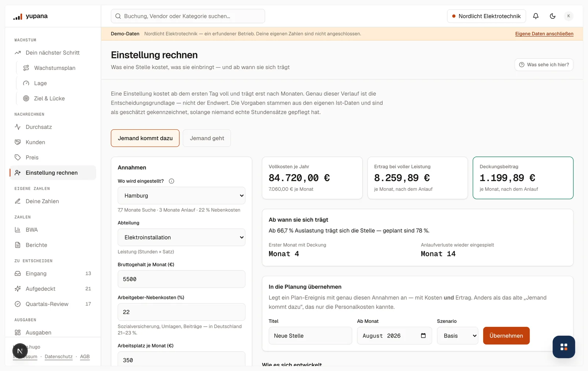
Task: Click Bruttogehalt field showing 5500
Action: click(x=182, y=279)
